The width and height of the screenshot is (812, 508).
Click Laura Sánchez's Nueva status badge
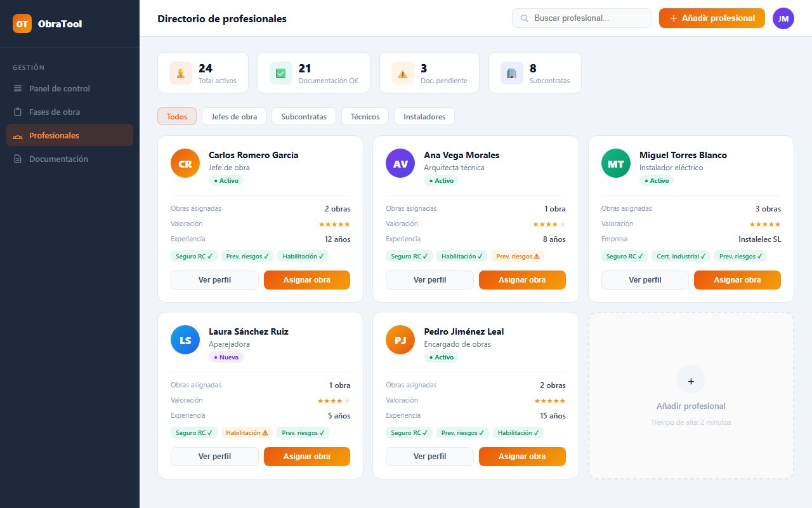coord(226,357)
